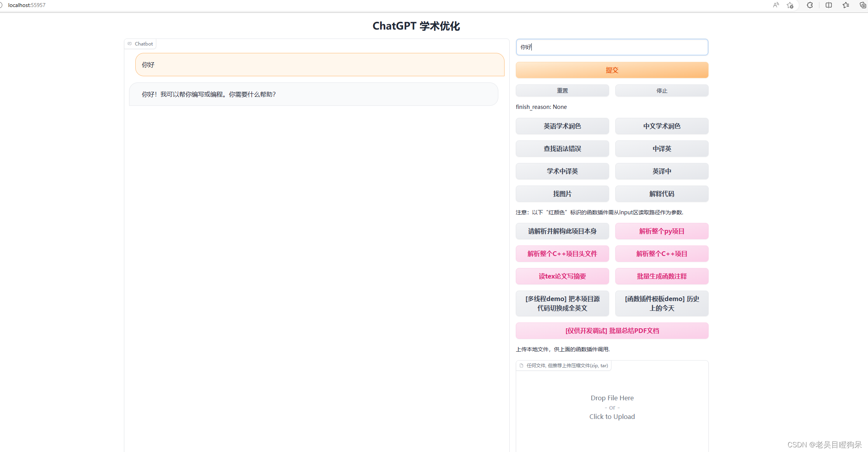Click the 注意：以下“红颜色”标识 notice text
Image resolution: width=868 pixels, height=452 pixels.
(x=599, y=212)
